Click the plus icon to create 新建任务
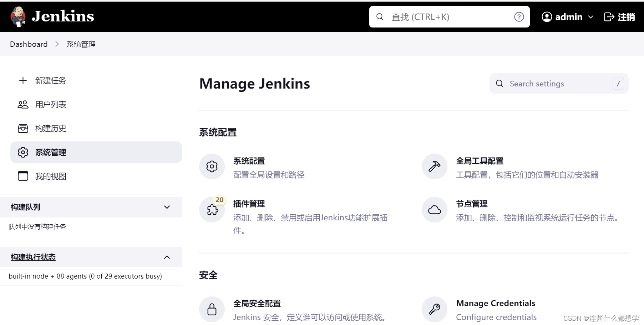This screenshot has height=325, width=644. (22, 80)
